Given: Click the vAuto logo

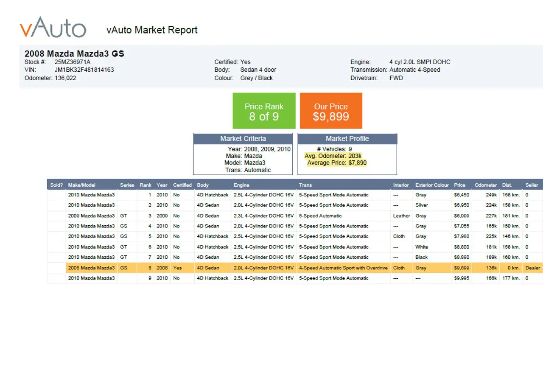Looking at the screenshot, I should [x=53, y=27].
